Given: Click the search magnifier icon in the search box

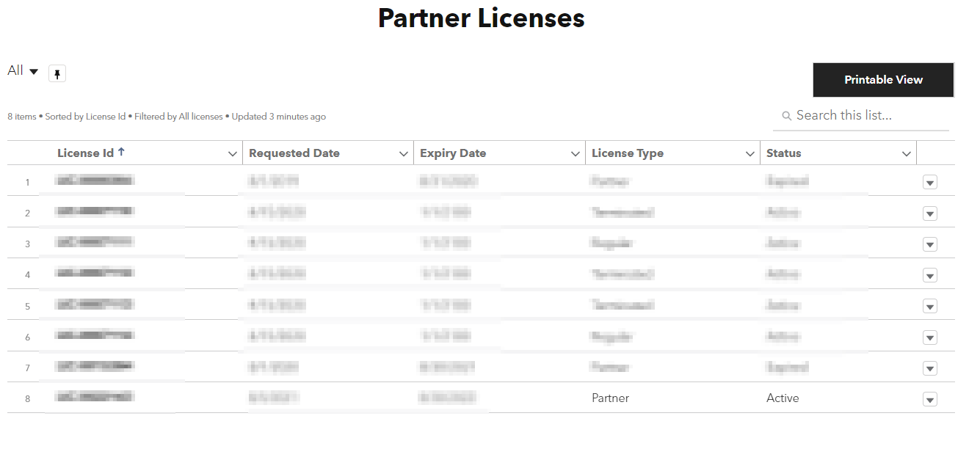Looking at the screenshot, I should [785, 115].
